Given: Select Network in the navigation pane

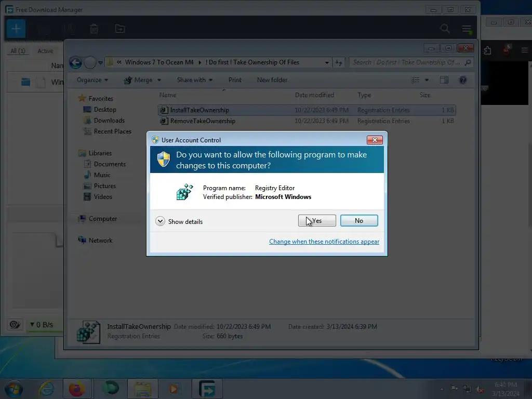Looking at the screenshot, I should [100, 240].
